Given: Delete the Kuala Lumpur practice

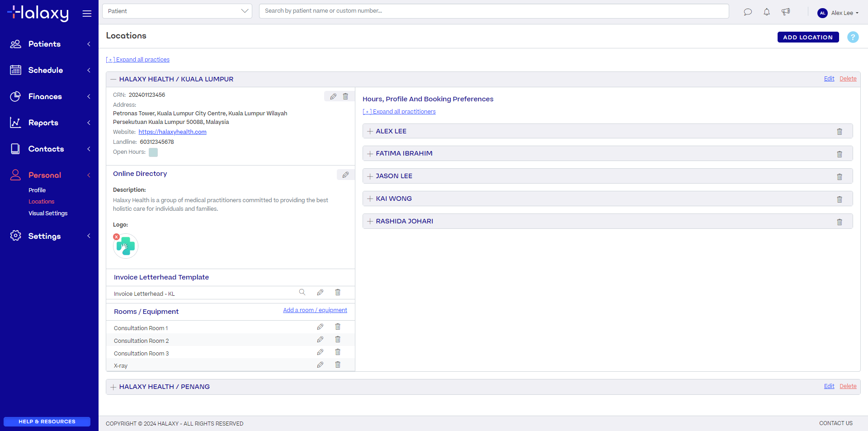Looking at the screenshot, I should point(848,79).
